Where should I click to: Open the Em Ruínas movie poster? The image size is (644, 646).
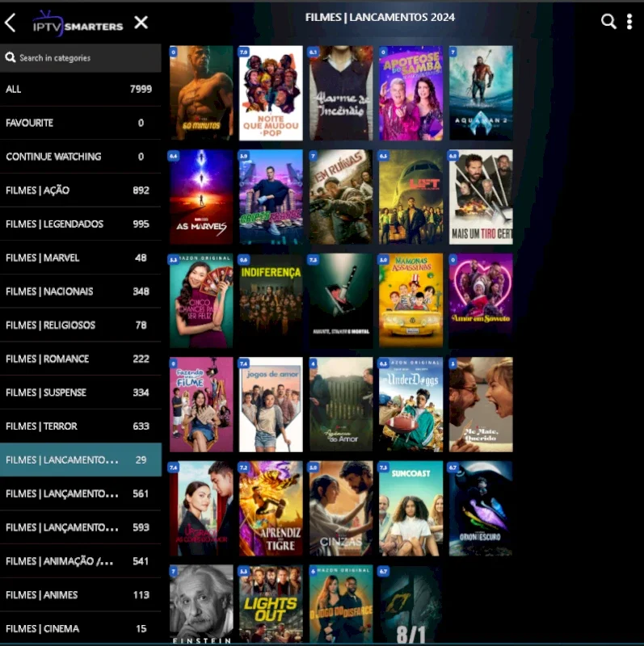click(x=341, y=197)
